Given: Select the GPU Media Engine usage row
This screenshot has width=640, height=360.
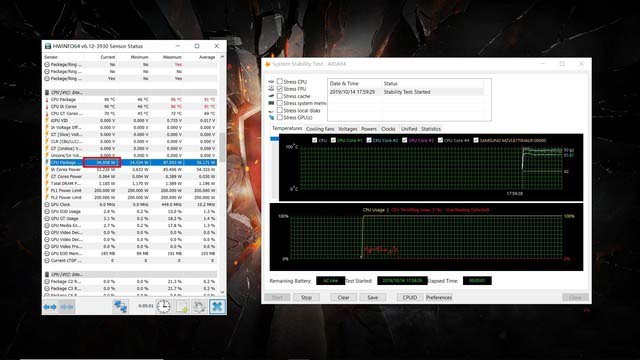Looking at the screenshot, I should 131,225.
